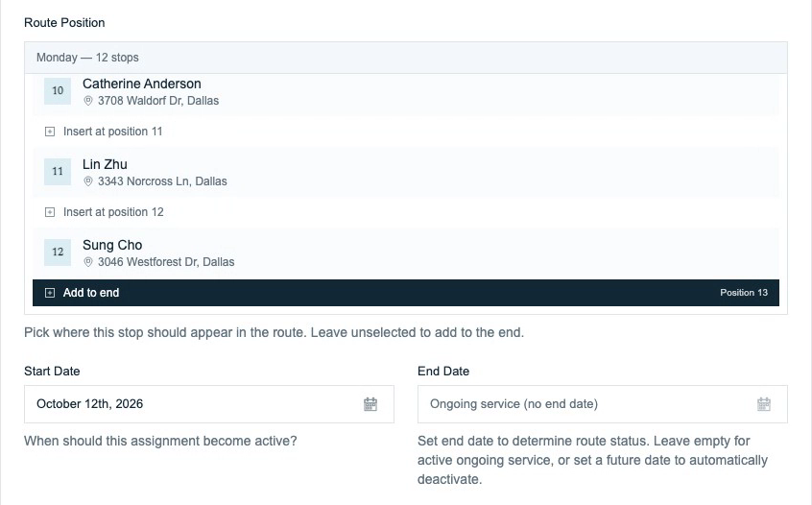812x505 pixels.
Task: Select the Lin Zhu stop name
Action: (105, 165)
